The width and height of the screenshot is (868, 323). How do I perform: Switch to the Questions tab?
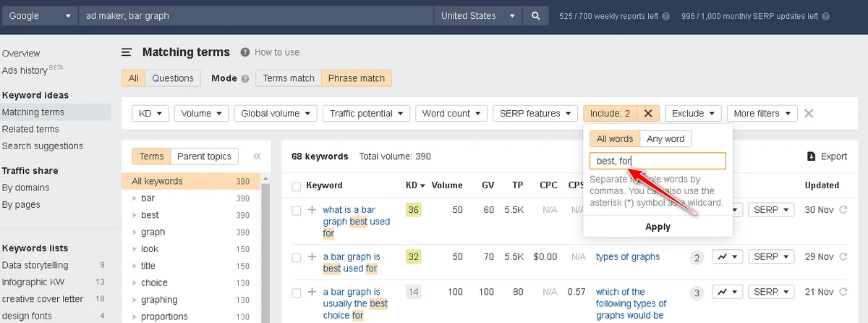click(x=173, y=78)
